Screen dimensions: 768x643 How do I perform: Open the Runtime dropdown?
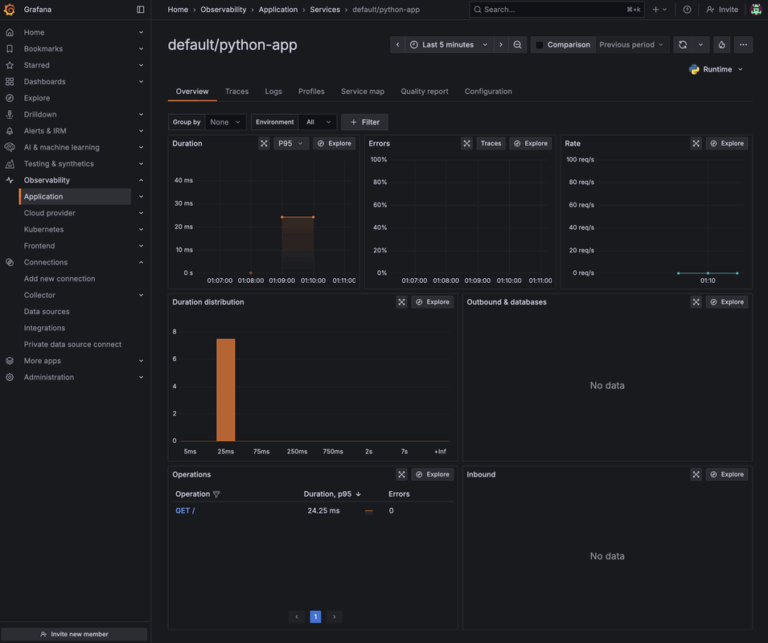[716, 70]
